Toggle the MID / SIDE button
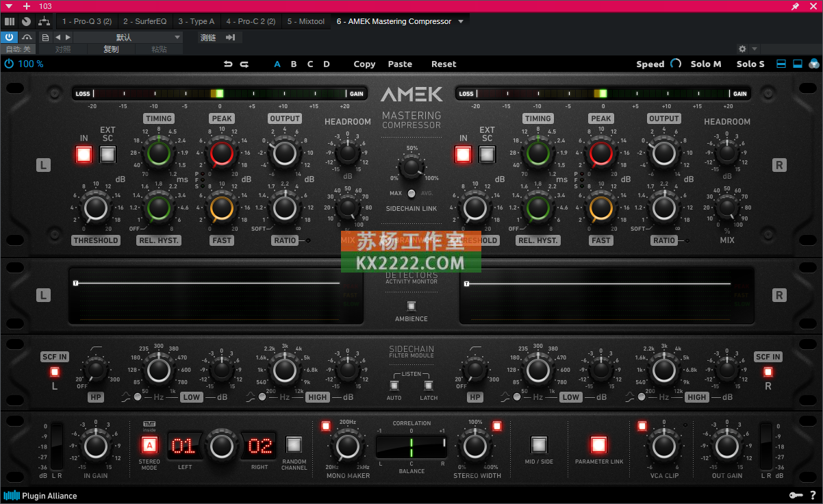The width and height of the screenshot is (823, 504). click(x=539, y=445)
